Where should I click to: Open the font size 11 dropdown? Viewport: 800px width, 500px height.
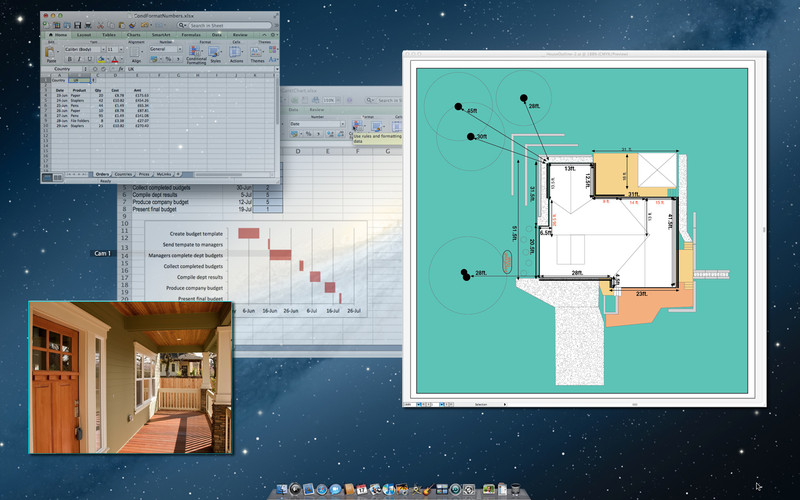(110, 48)
